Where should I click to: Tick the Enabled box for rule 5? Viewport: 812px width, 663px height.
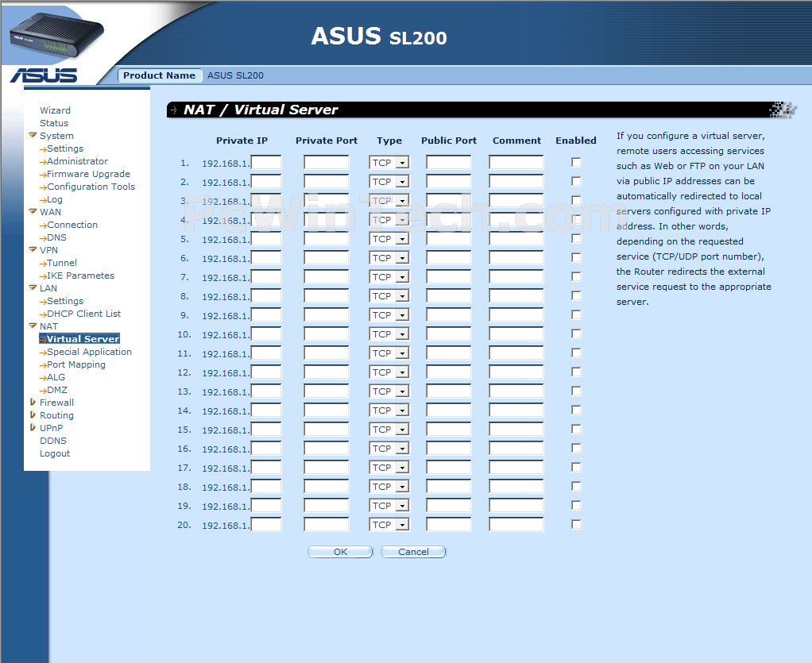576,238
